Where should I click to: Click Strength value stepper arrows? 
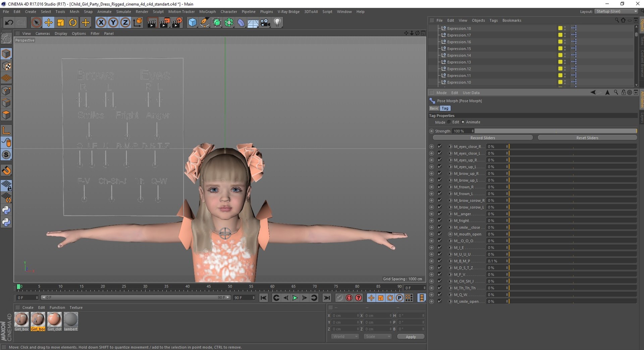pyautogui.click(x=473, y=131)
